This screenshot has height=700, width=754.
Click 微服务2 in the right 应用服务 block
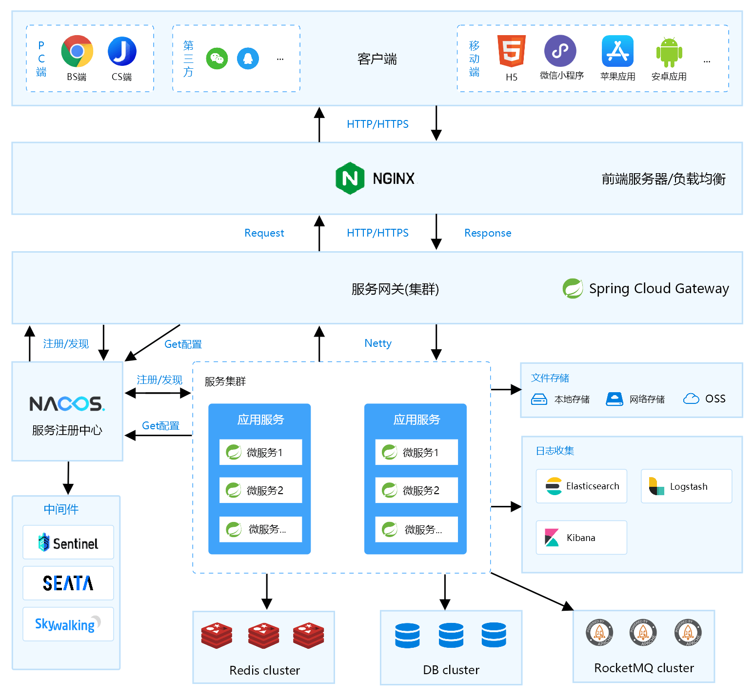(x=417, y=490)
